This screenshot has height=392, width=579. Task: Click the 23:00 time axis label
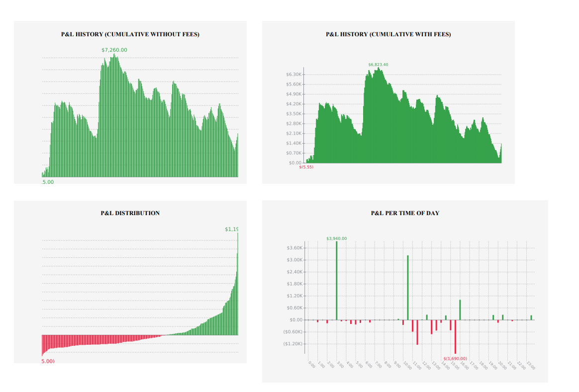(531, 366)
